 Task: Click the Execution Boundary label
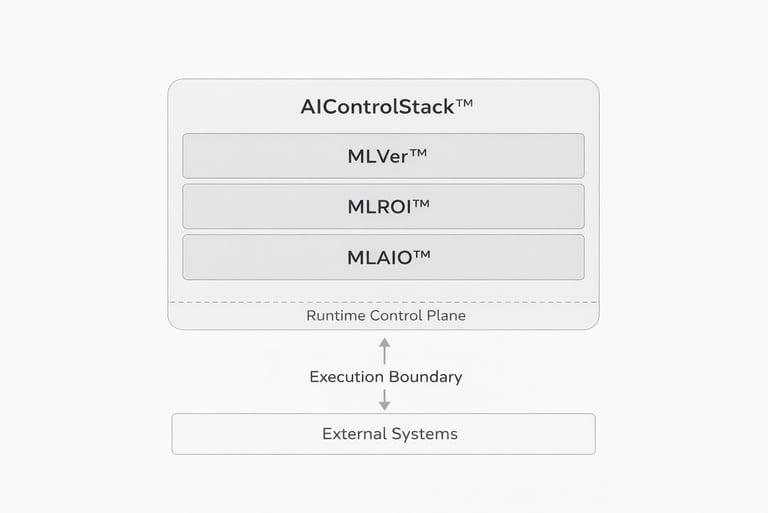click(385, 377)
